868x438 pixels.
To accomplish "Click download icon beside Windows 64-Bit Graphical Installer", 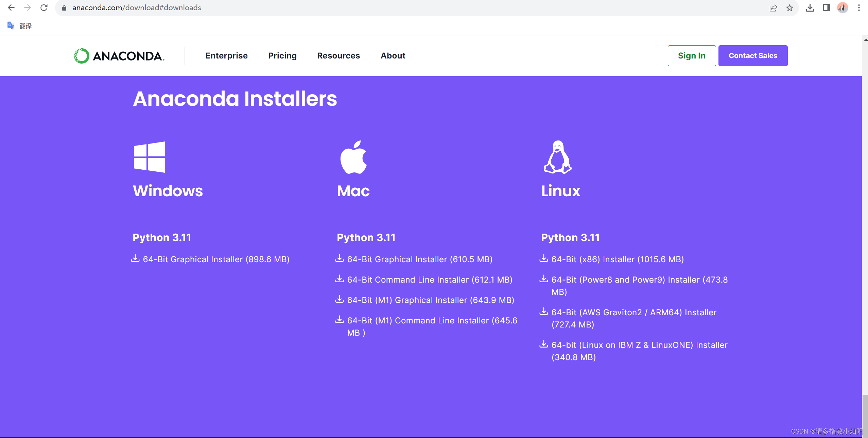I will tap(135, 258).
